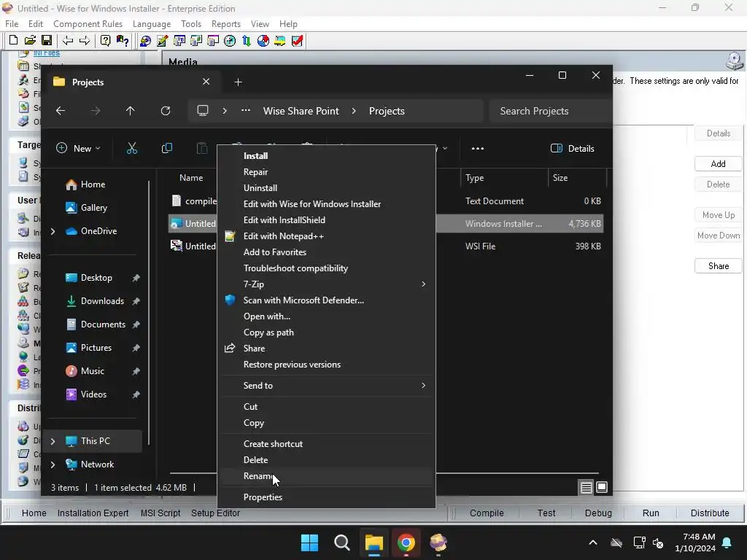Close the Projects tab in File Explorer
The height and width of the screenshot is (560, 747).
(206, 82)
